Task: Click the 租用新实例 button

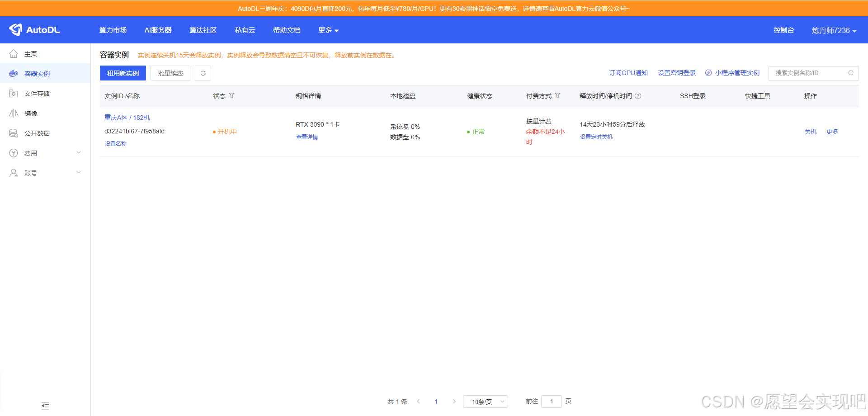Action: (x=123, y=73)
